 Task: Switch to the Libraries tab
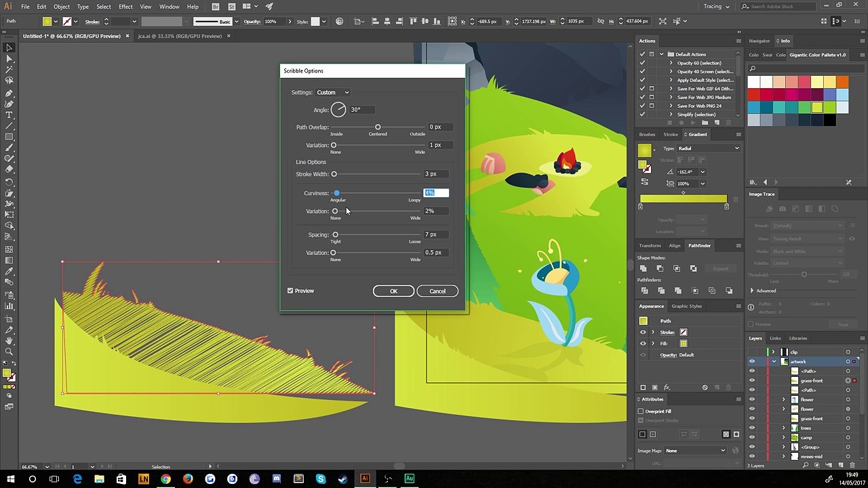[x=797, y=338]
